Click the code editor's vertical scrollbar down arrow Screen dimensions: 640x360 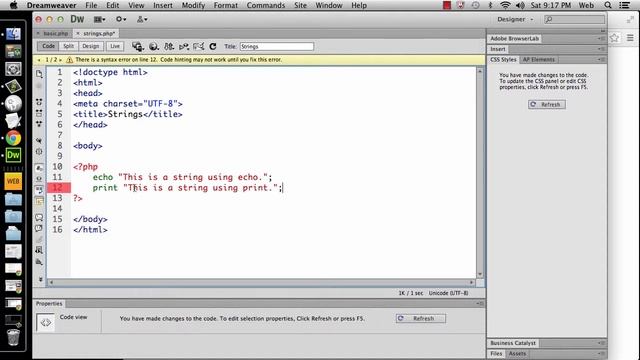coord(480,274)
